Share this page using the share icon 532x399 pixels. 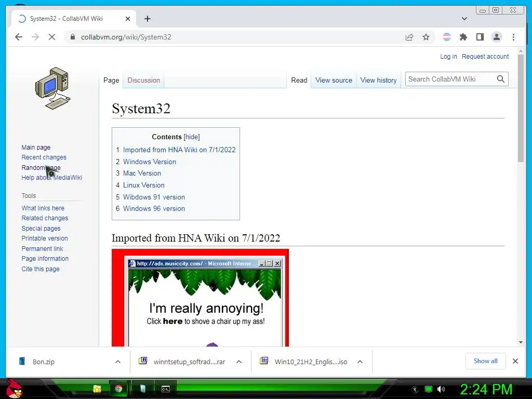click(409, 37)
